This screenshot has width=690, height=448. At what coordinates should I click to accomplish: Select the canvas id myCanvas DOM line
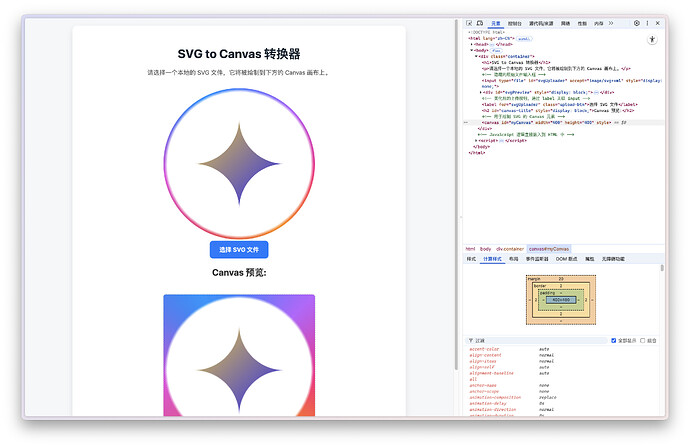pos(563,123)
